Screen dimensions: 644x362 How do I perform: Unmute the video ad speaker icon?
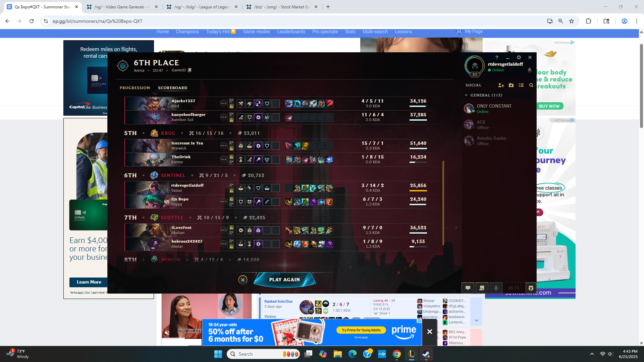pos(167,333)
